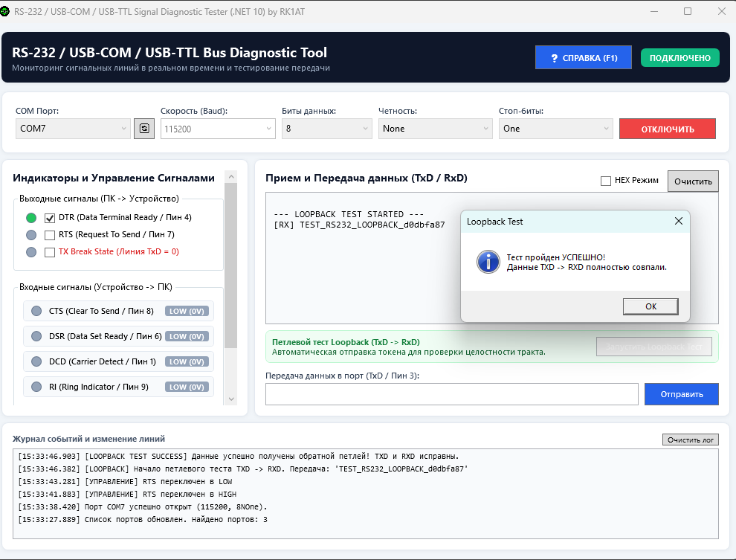Click the Отправить send button
This screenshot has height=560, width=736.
[x=682, y=394]
